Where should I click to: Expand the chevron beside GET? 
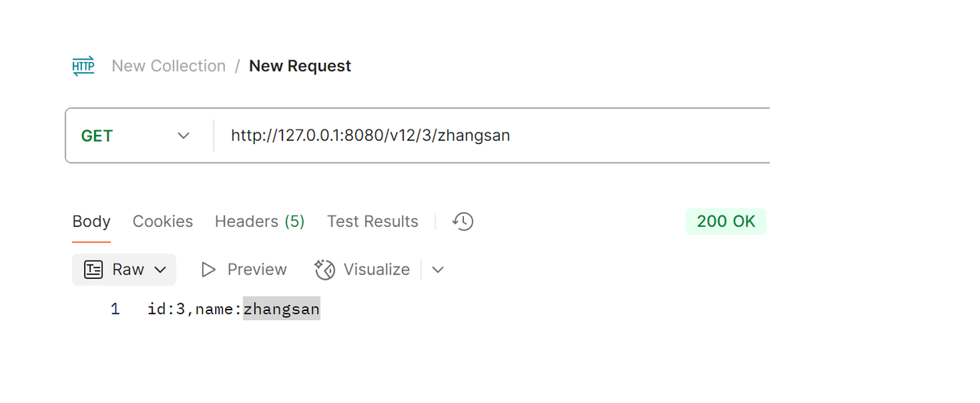click(184, 136)
